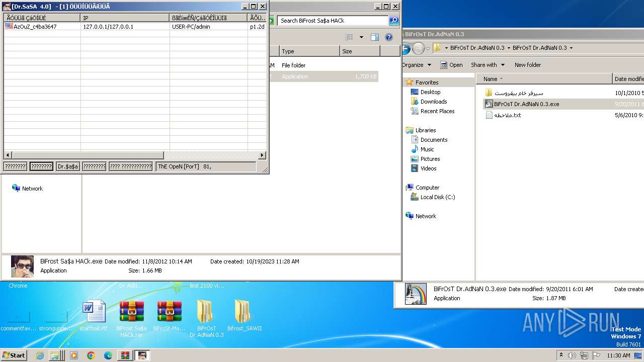The width and height of the screenshot is (644, 362).
Task: Sort by the Type column header
Action: pyautogui.click(x=309, y=51)
